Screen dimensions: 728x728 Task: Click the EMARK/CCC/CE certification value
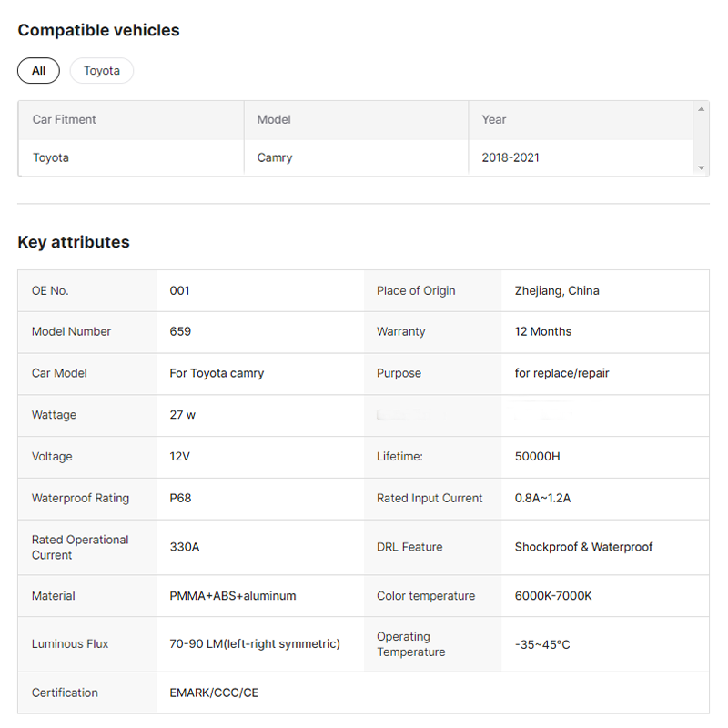(x=214, y=693)
